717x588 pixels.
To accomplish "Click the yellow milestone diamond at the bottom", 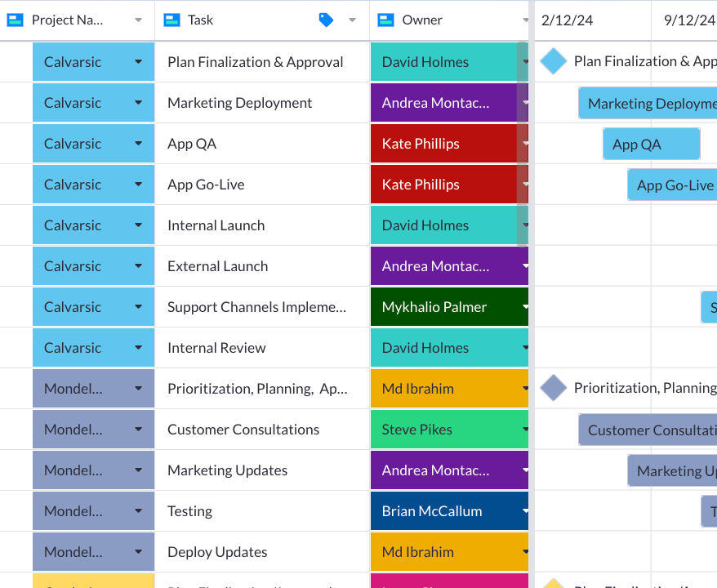I will pyautogui.click(x=555, y=584).
